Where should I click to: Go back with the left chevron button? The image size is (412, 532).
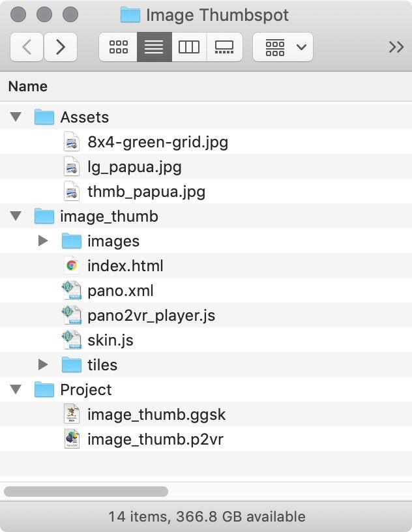coord(27,47)
